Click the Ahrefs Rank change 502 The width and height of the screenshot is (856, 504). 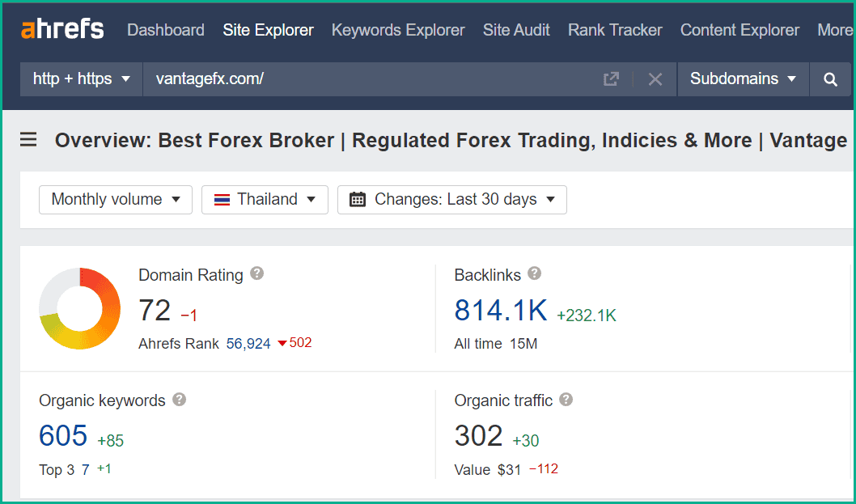point(295,343)
